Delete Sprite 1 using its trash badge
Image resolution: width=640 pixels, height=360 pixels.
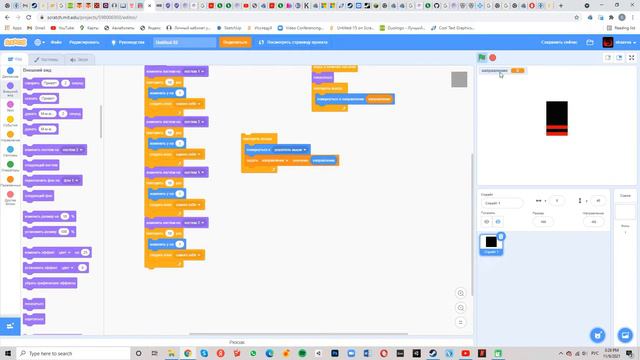point(501,236)
